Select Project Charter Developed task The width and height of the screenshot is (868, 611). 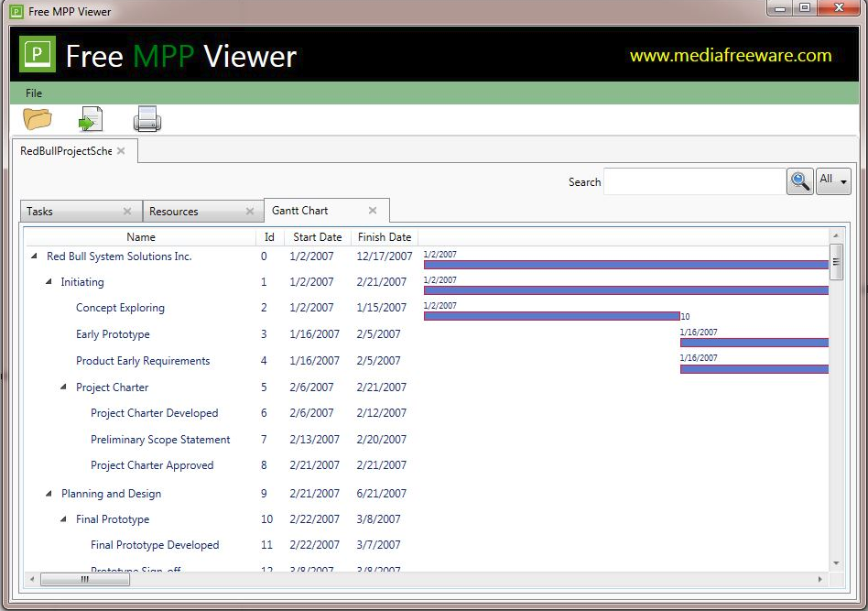click(x=155, y=413)
